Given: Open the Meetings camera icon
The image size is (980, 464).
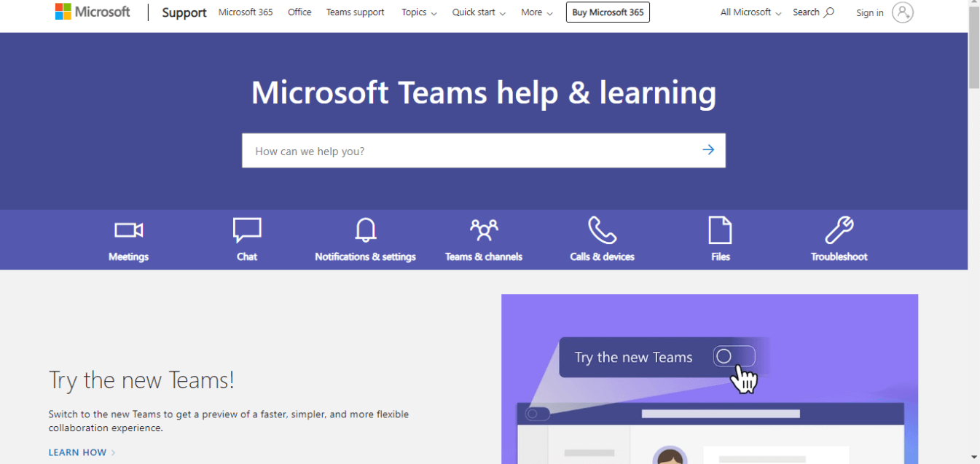Looking at the screenshot, I should coord(129,230).
